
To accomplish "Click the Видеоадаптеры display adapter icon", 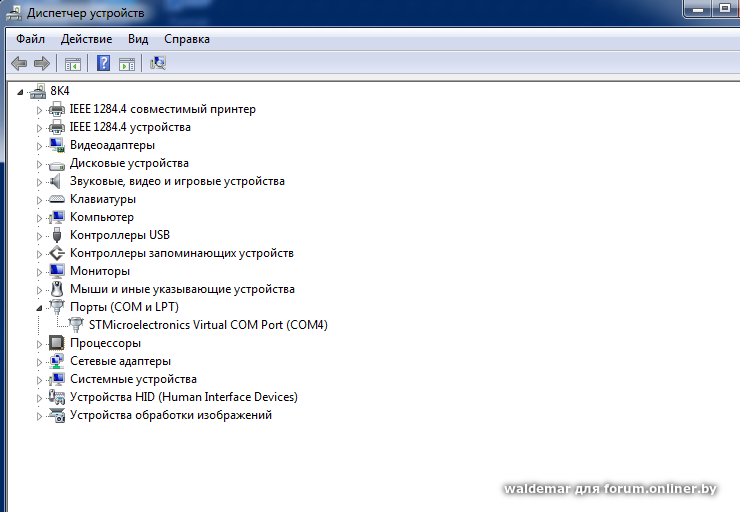I will [x=57, y=145].
